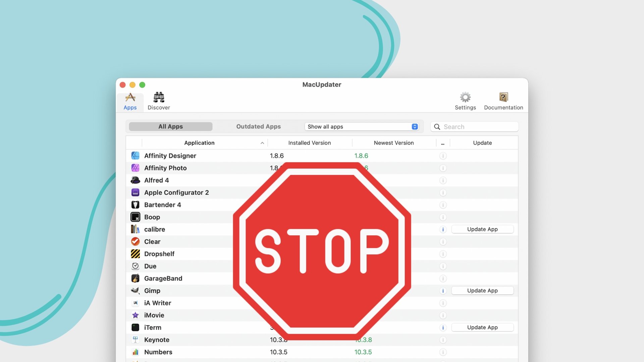Screen dimensions: 644x362
Task: Switch to Outdated Apps segment
Action: coord(258,126)
